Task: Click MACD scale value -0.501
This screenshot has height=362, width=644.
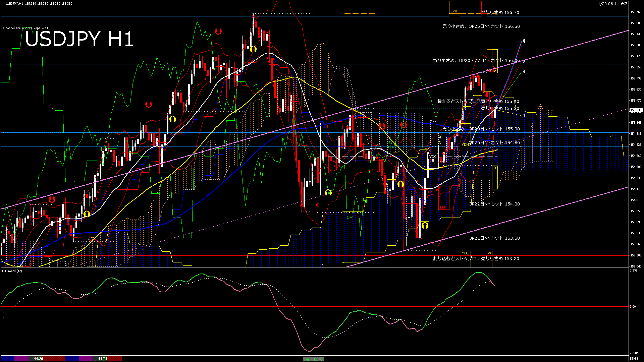Action: point(634,353)
